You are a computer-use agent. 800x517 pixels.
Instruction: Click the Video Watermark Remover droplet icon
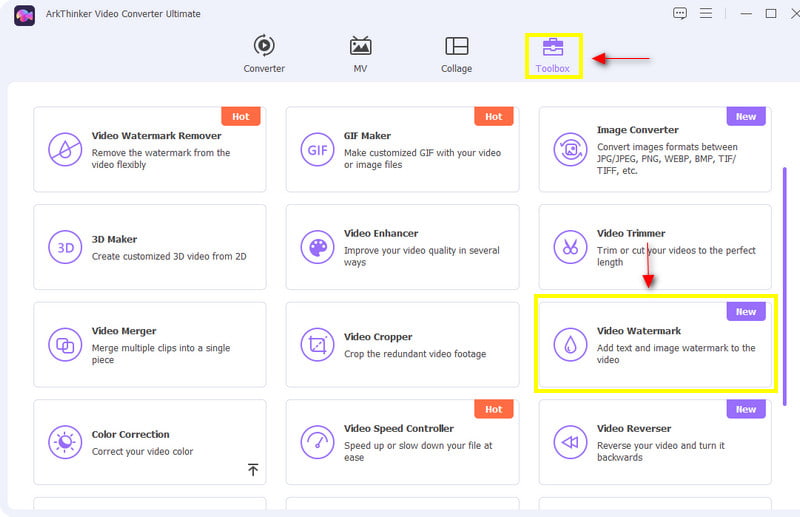coord(65,150)
